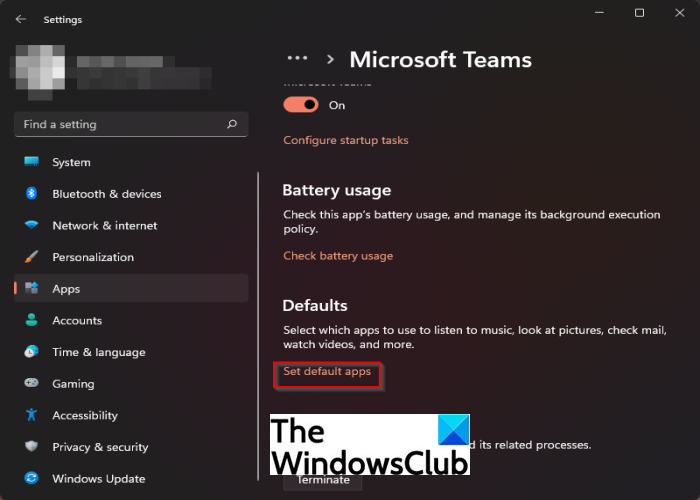
Task: Turn off the Microsoft Teams startup toggle
Action: coord(301,105)
